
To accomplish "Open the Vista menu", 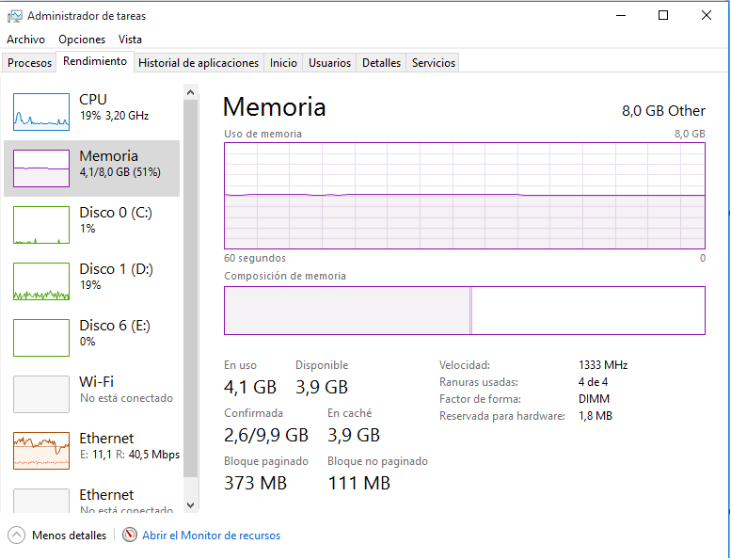I will click(130, 40).
